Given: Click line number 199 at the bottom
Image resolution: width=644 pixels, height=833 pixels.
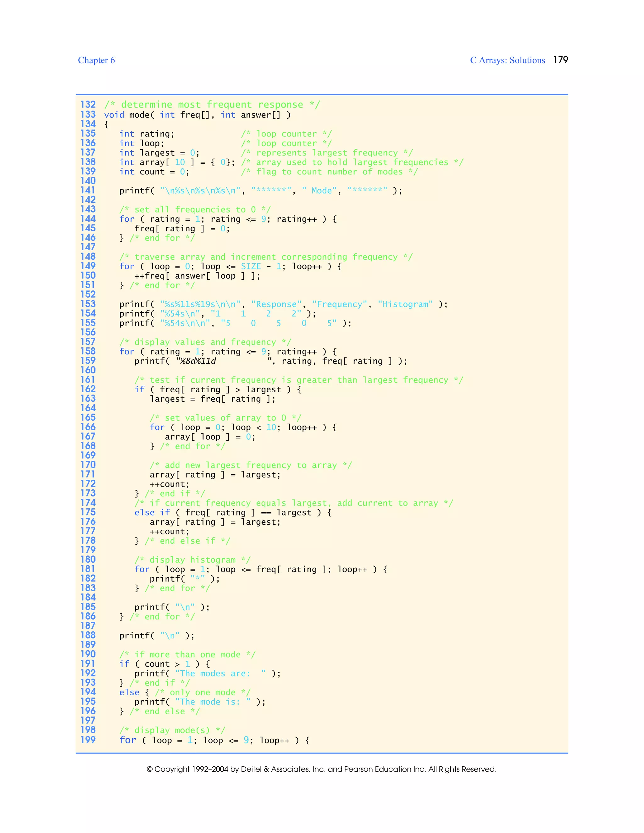Looking at the screenshot, I should point(88,740).
